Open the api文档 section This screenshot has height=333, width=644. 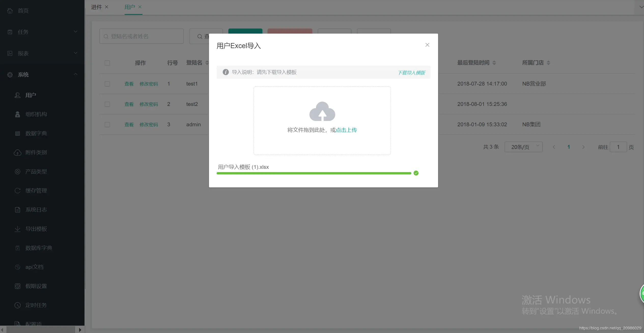(34, 267)
